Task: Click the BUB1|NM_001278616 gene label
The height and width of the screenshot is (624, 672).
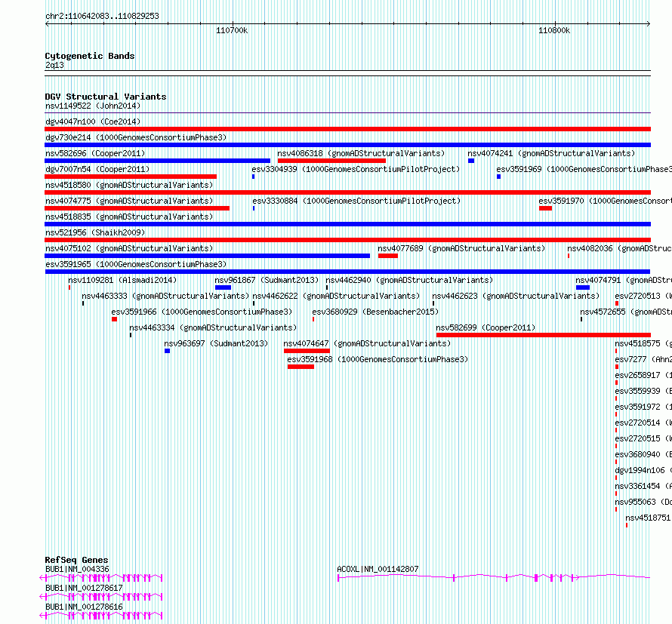Action: tap(84, 607)
